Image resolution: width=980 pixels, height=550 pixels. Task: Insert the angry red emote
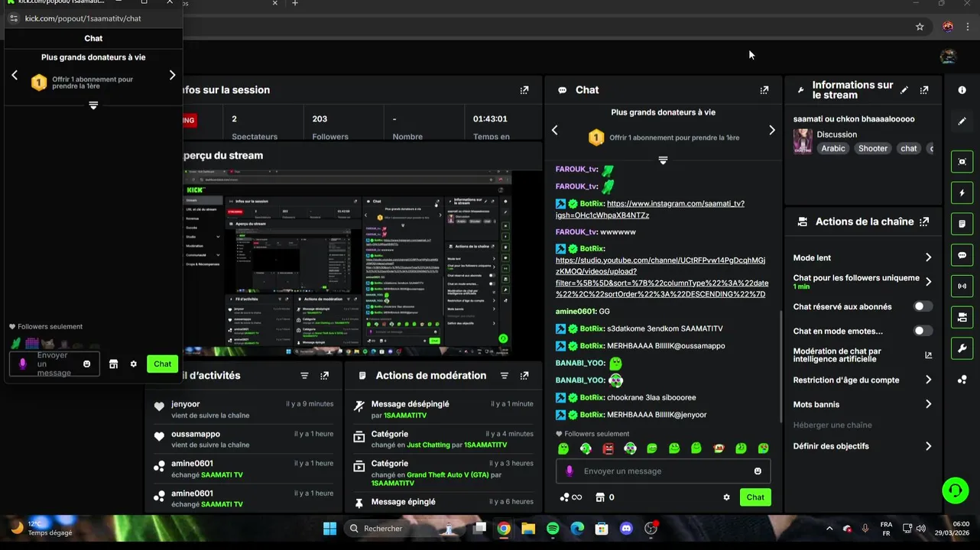click(x=608, y=448)
